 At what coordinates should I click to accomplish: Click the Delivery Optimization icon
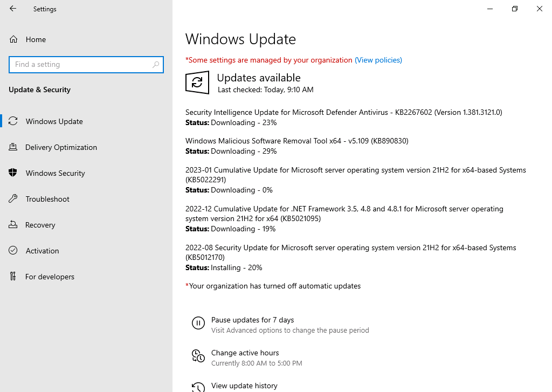[x=13, y=147]
